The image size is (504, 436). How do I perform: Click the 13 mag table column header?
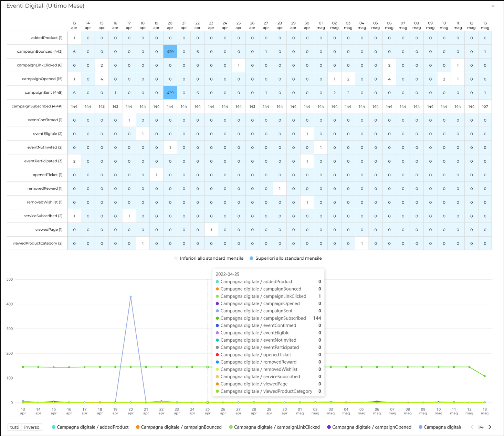[x=485, y=25]
